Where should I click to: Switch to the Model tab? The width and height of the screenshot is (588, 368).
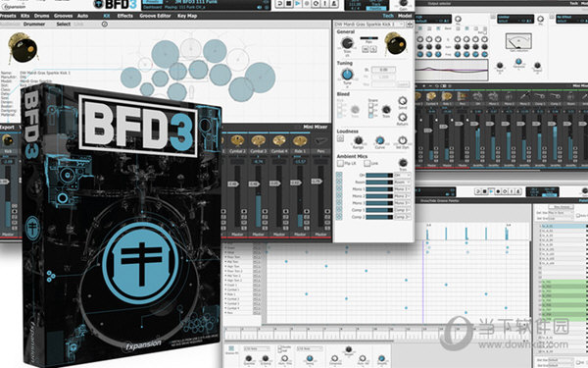pyautogui.click(x=405, y=16)
